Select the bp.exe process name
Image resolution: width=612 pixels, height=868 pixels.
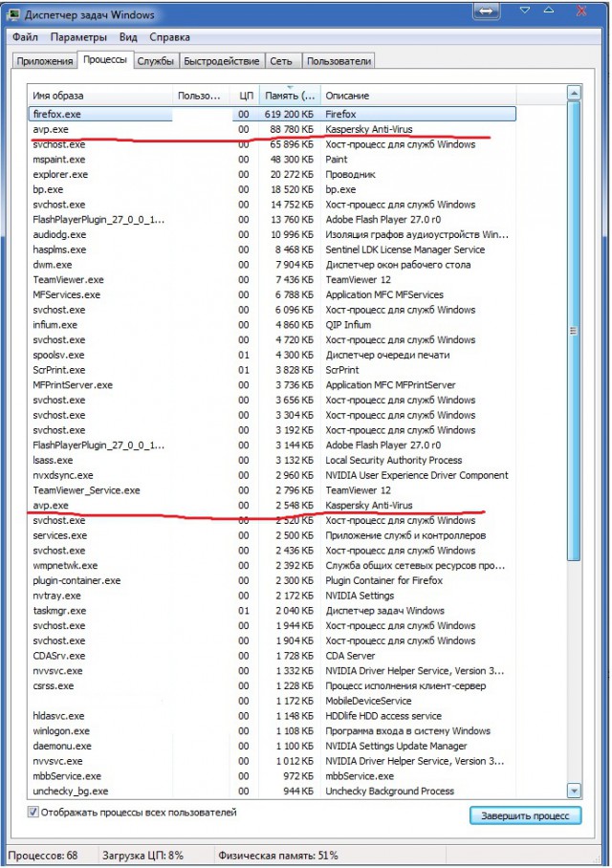(x=48, y=189)
